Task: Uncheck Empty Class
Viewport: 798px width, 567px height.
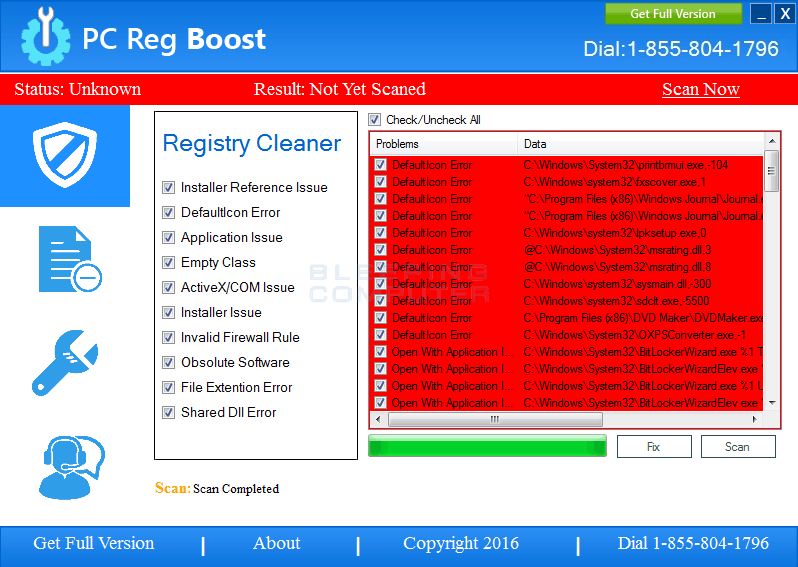Action: pyautogui.click(x=168, y=263)
